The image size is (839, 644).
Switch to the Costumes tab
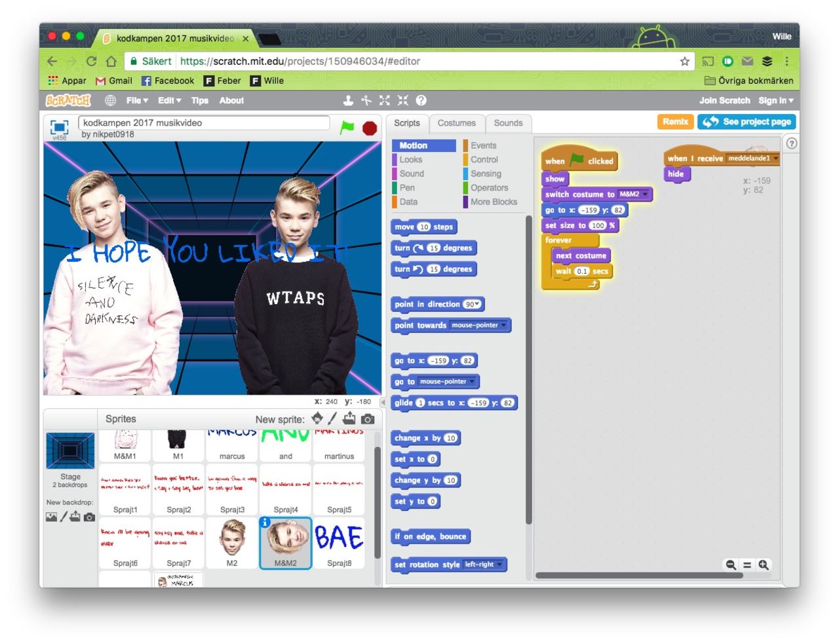456,123
